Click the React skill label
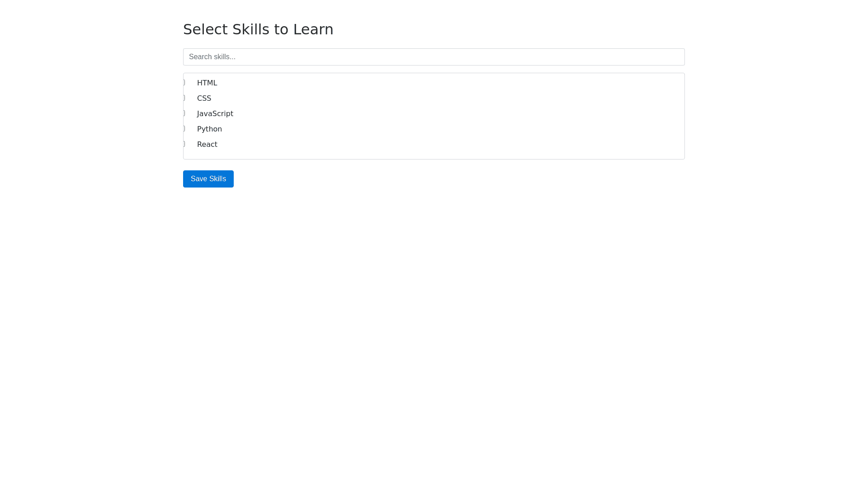Screen dimensions: 868x488 (207, 145)
